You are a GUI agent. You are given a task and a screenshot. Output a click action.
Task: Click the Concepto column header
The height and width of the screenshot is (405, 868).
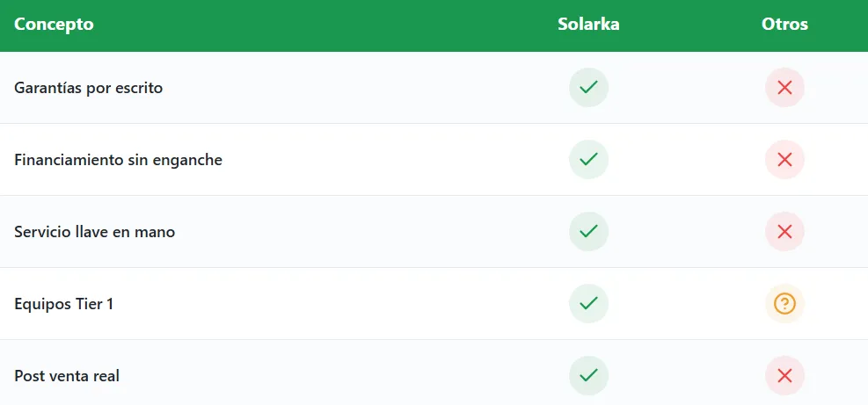click(x=54, y=25)
